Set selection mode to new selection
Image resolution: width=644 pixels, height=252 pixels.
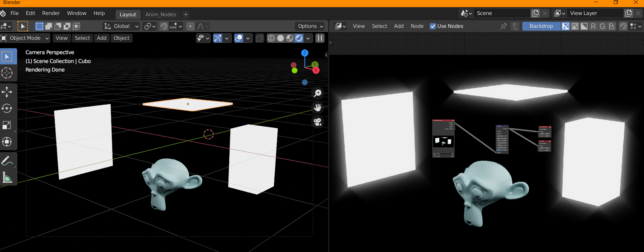[39, 26]
